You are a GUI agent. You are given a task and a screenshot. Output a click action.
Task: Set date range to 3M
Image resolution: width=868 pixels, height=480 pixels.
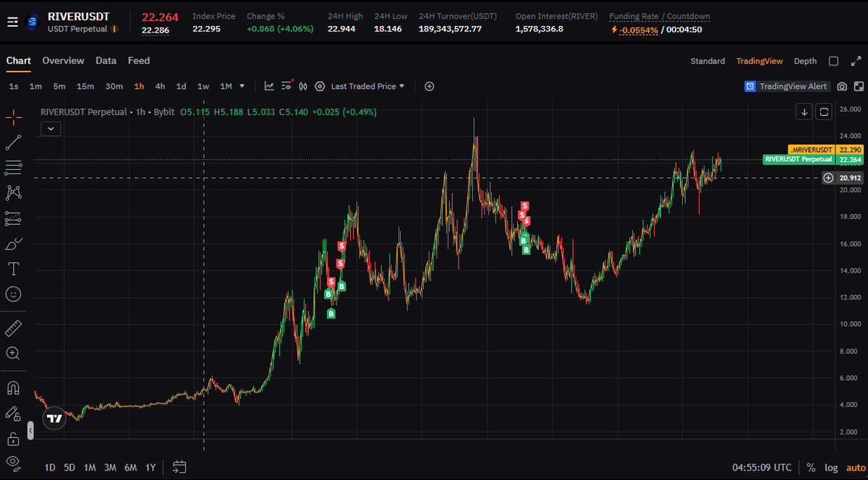tap(110, 467)
